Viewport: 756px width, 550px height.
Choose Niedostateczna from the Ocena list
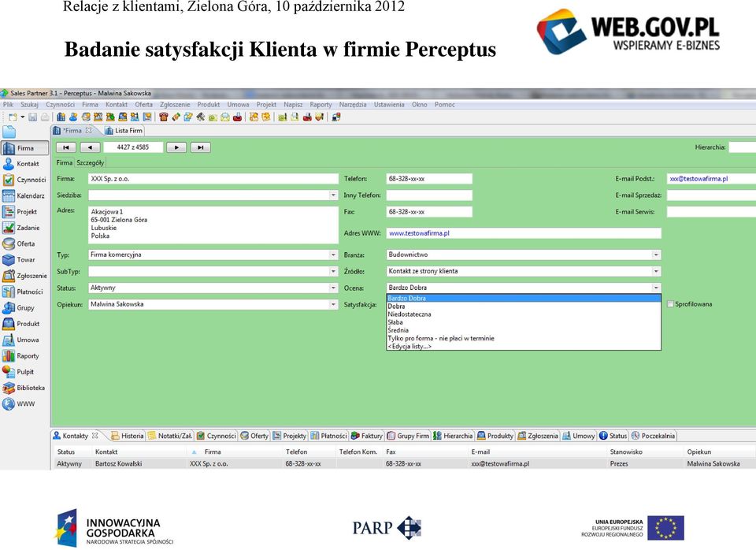coord(524,314)
